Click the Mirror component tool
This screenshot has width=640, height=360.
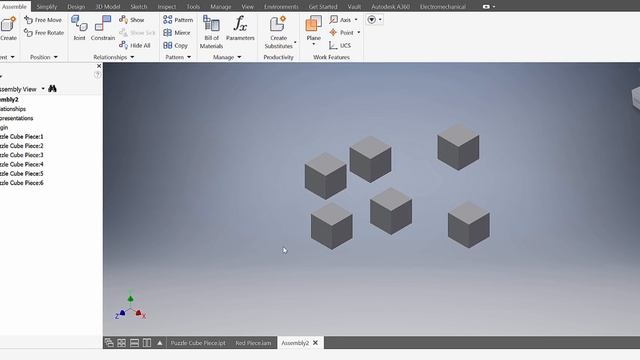click(x=177, y=33)
